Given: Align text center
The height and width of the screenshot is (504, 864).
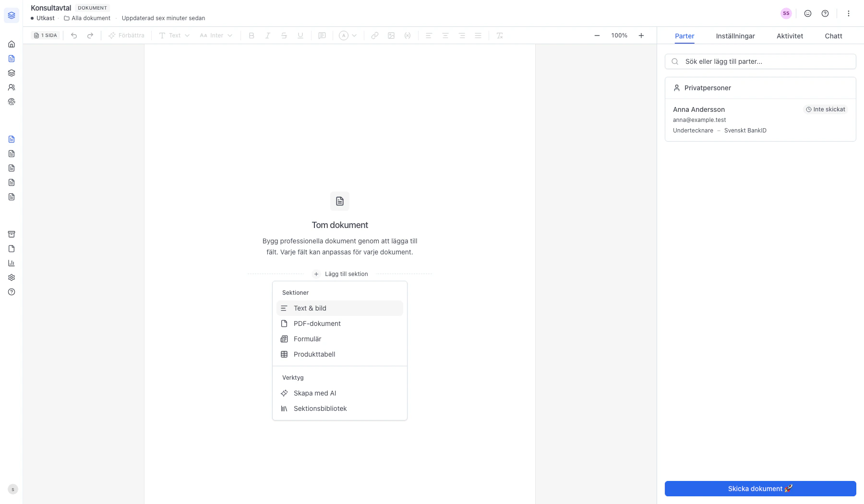Looking at the screenshot, I should [x=445, y=36].
